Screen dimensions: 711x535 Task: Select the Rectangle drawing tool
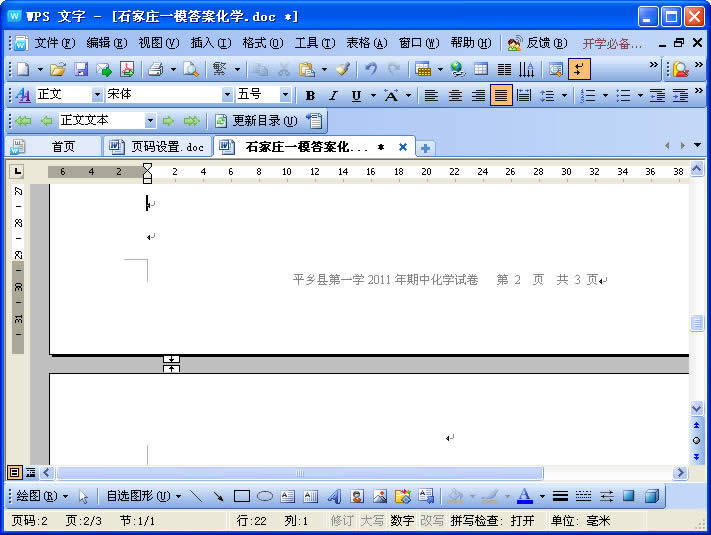[x=241, y=496]
